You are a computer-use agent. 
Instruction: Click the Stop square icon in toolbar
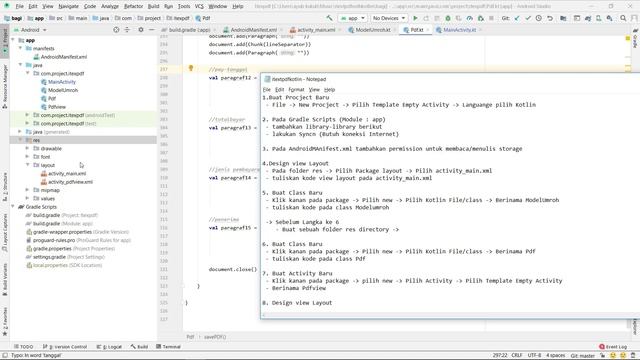click(x=491, y=18)
